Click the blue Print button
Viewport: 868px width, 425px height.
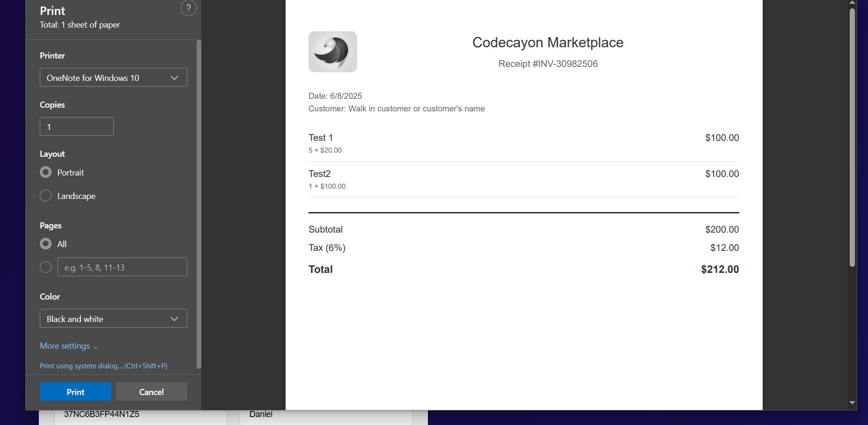click(75, 392)
